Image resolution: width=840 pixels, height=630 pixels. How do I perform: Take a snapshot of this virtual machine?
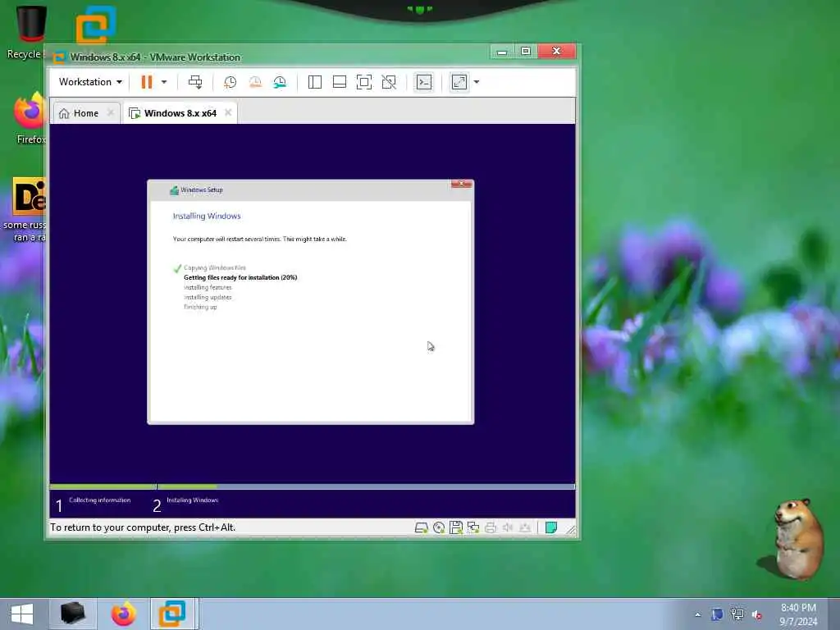(x=230, y=82)
